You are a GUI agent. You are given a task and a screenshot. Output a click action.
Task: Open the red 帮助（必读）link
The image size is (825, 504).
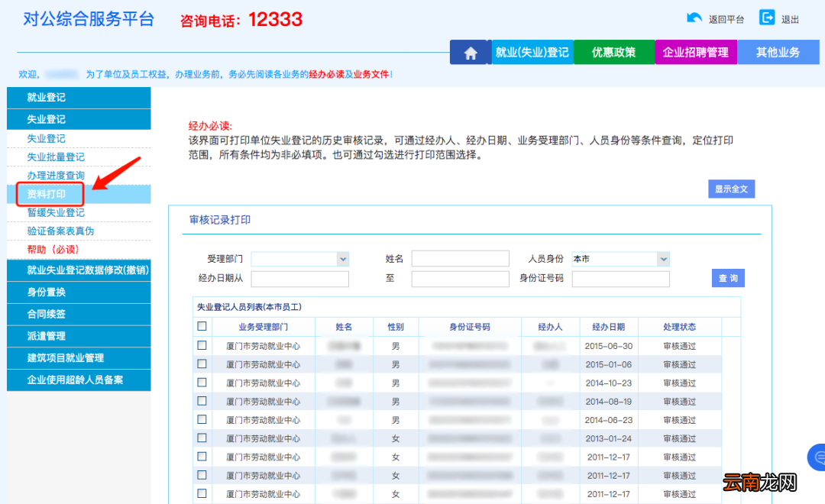pyautogui.click(x=53, y=250)
